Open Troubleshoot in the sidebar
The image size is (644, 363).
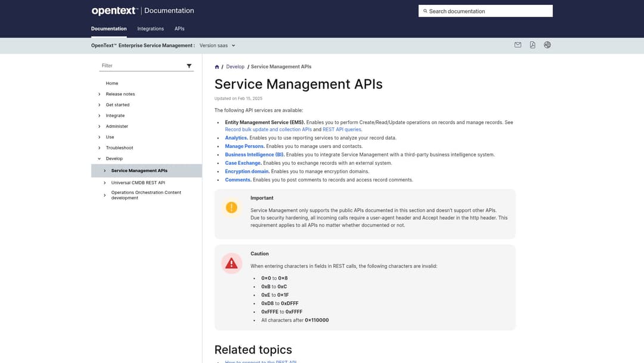119,147
